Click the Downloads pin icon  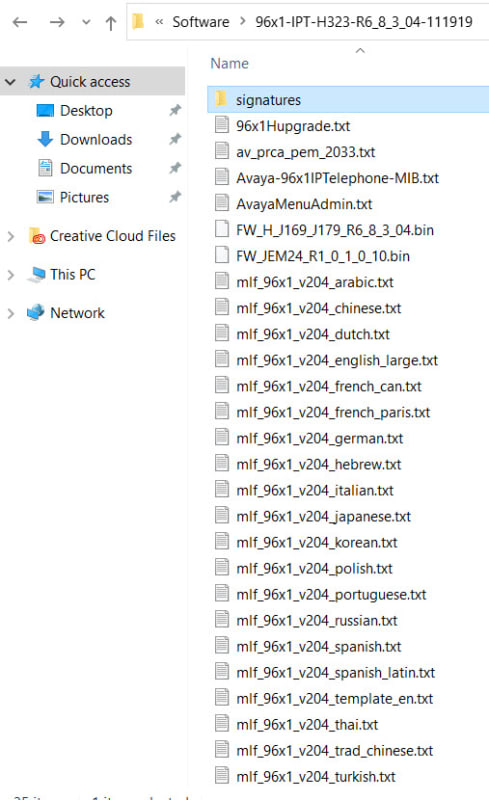coord(175,139)
